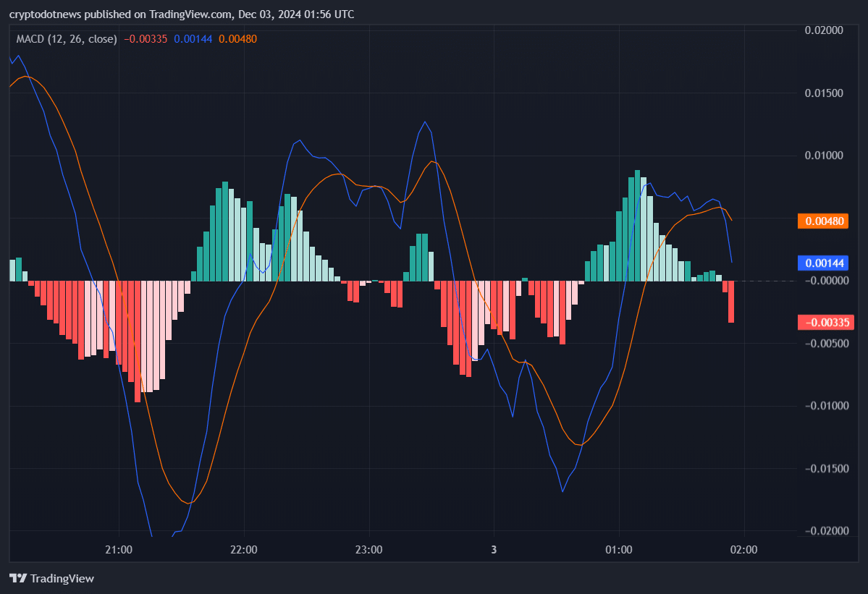This screenshot has width=868, height=594.
Task: Click the 23:00 time axis label
Action: [x=368, y=550]
